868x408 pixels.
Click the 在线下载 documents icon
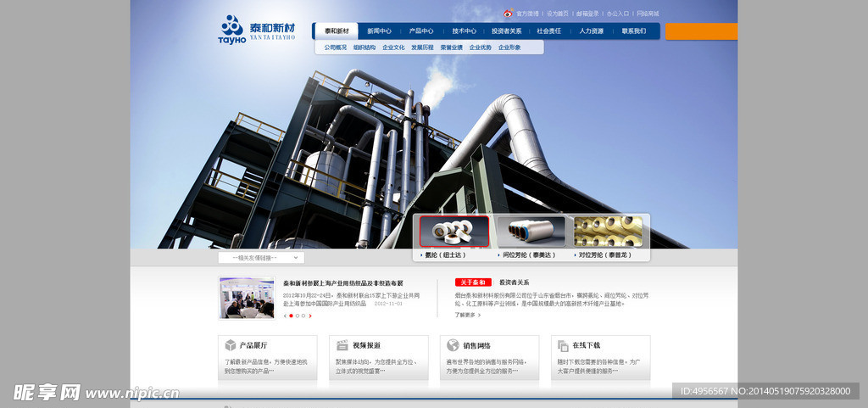click(x=563, y=345)
